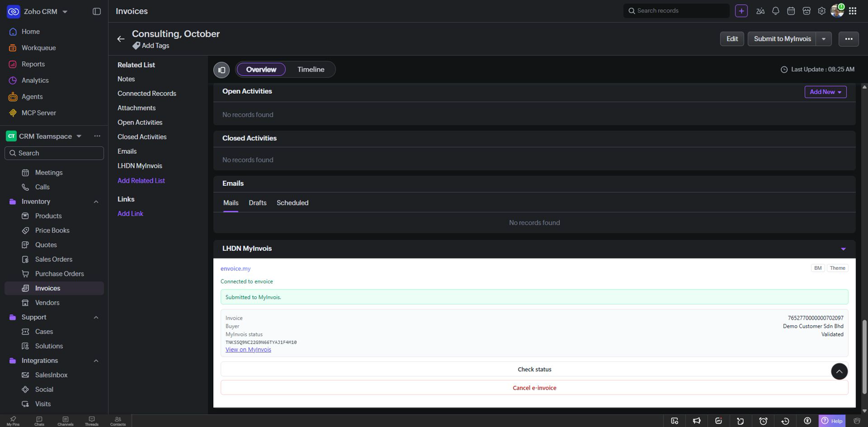
Task: Click the sidebar Search field
Action: [54, 153]
